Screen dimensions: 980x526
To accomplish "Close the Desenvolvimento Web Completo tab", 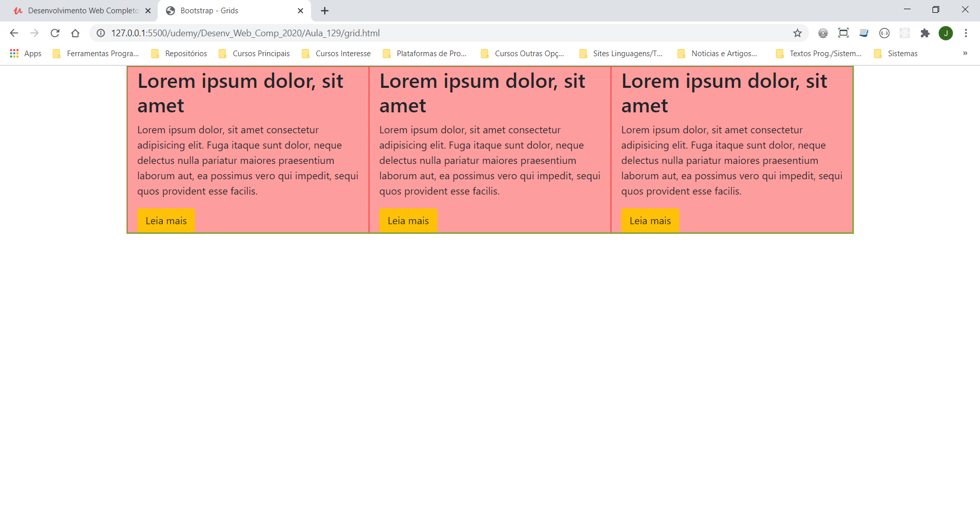I will click(148, 11).
